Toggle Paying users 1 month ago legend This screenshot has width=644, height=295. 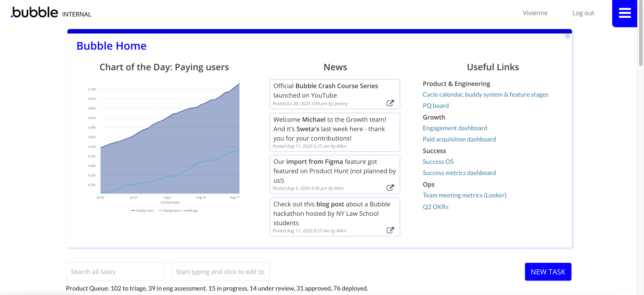[x=178, y=211]
